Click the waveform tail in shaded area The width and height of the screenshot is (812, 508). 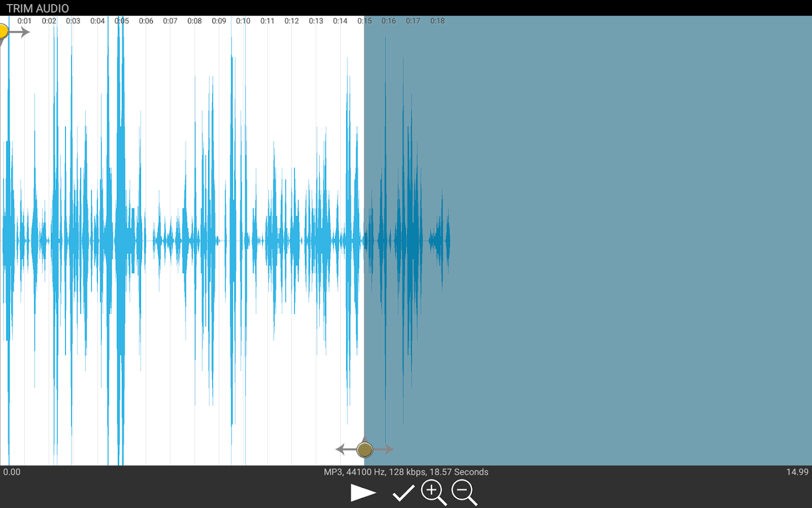point(407,241)
